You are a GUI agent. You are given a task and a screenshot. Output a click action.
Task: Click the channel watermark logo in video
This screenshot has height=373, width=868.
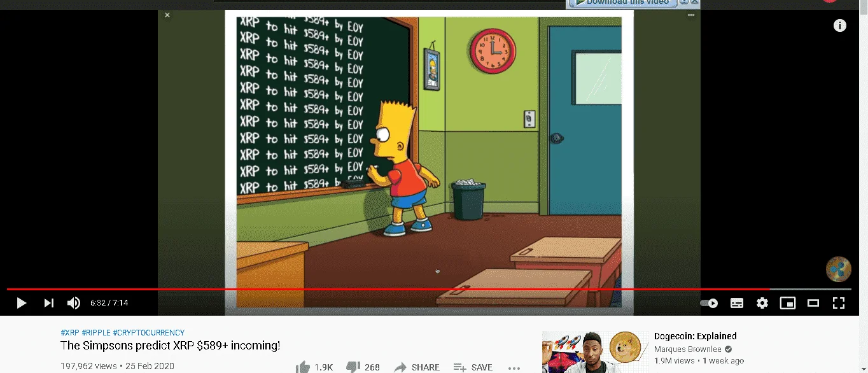point(839,270)
